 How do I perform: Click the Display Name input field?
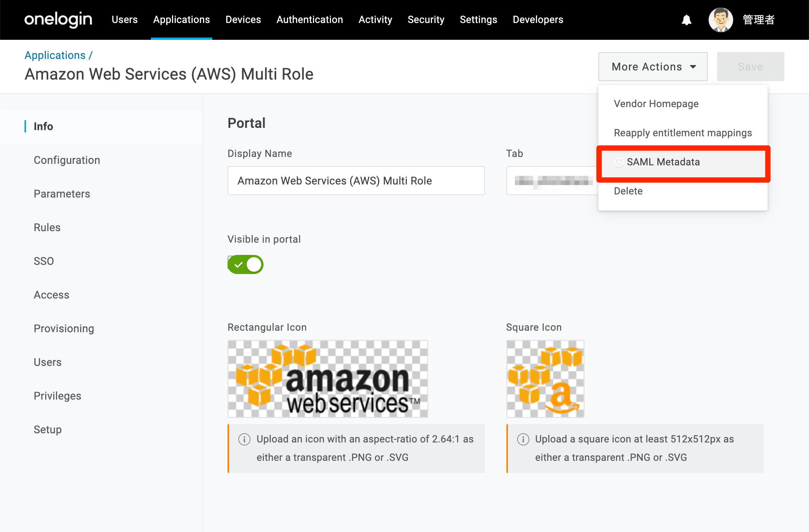tap(356, 181)
